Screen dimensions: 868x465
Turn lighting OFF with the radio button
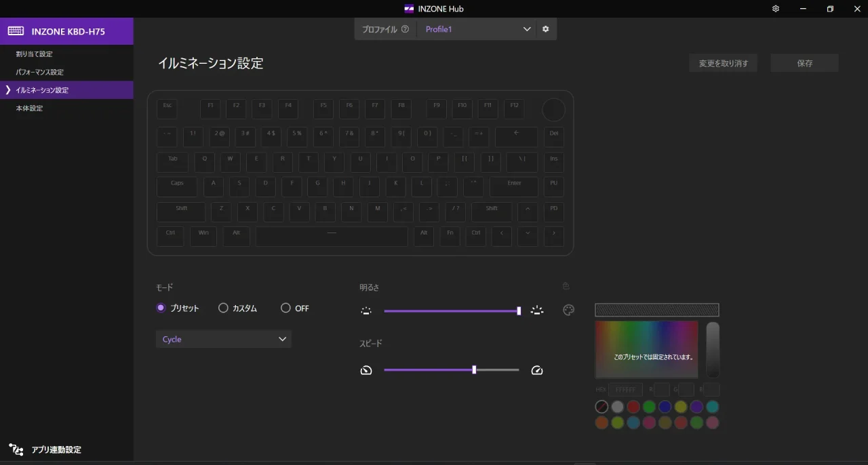click(285, 308)
